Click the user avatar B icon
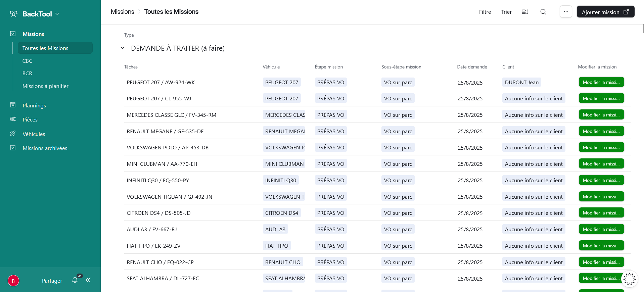Screen dimensions: 644x292 [13, 281]
